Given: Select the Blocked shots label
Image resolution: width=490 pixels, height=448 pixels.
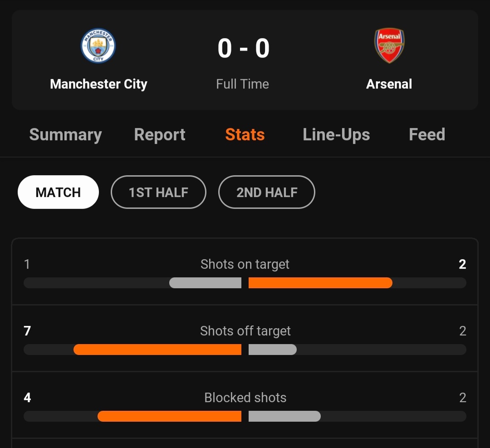Looking at the screenshot, I should point(245,398).
